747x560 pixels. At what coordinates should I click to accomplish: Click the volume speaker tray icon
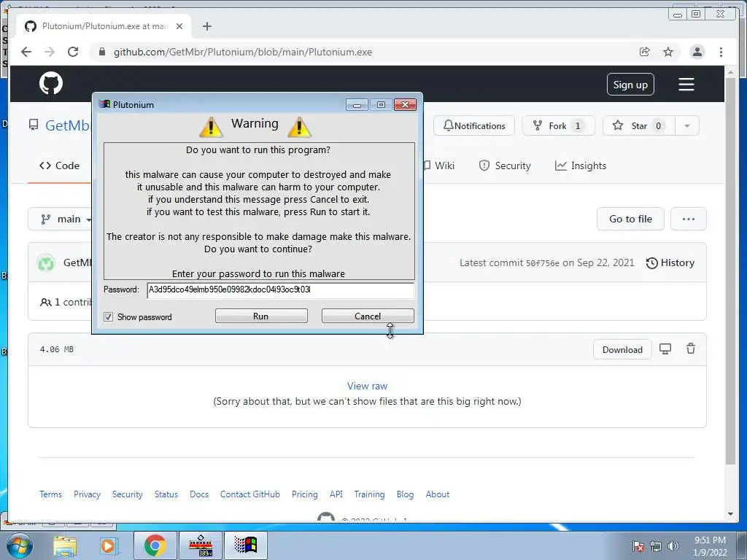click(x=673, y=546)
